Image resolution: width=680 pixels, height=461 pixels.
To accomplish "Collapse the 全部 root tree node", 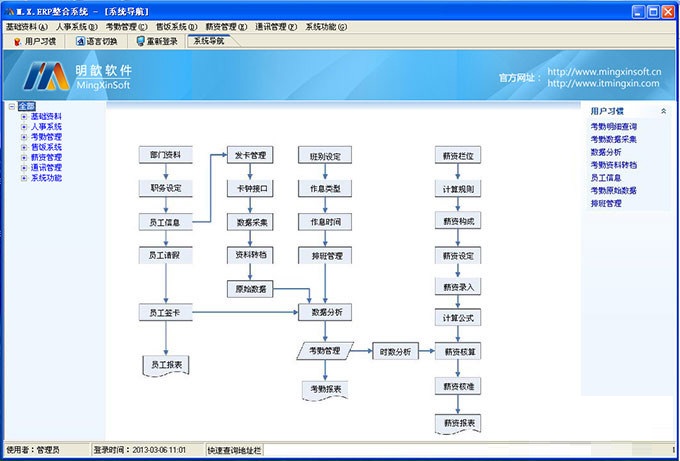I will coord(12,106).
